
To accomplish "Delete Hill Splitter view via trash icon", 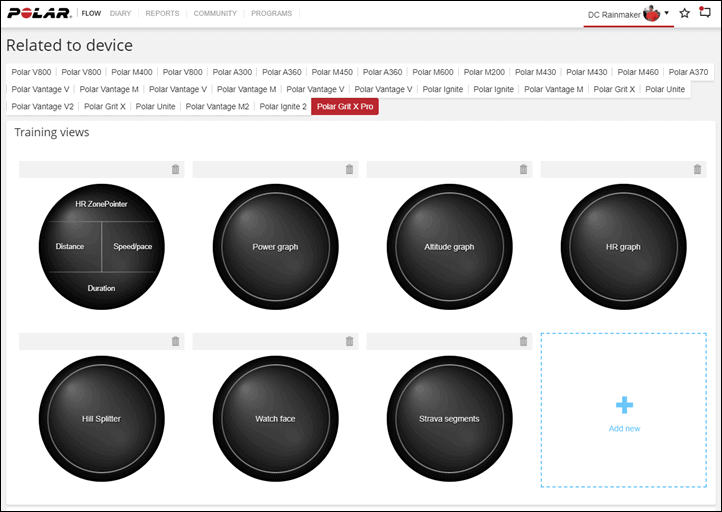I will tap(175, 341).
